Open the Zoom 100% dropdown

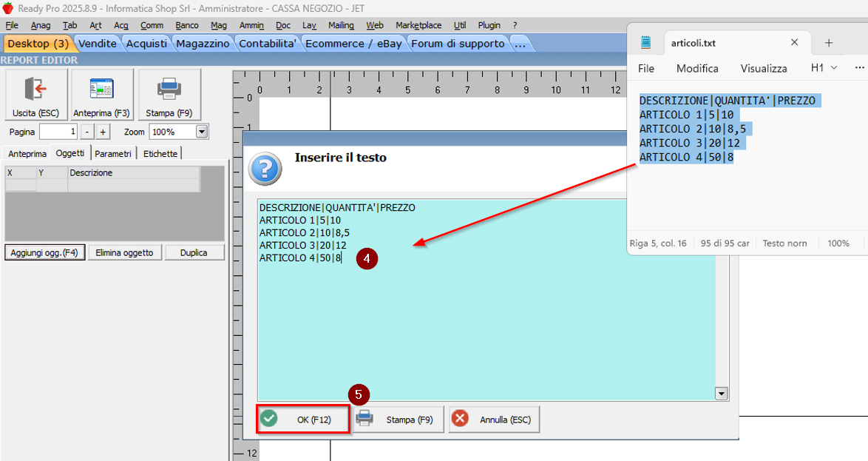point(202,132)
